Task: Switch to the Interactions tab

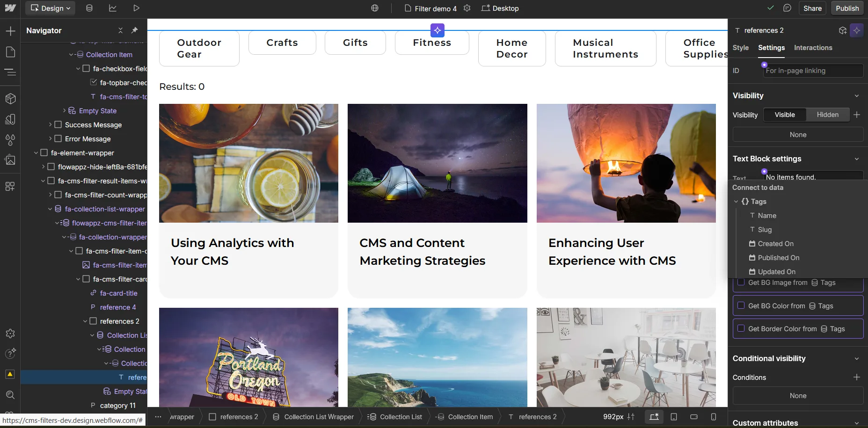Action: click(813, 48)
